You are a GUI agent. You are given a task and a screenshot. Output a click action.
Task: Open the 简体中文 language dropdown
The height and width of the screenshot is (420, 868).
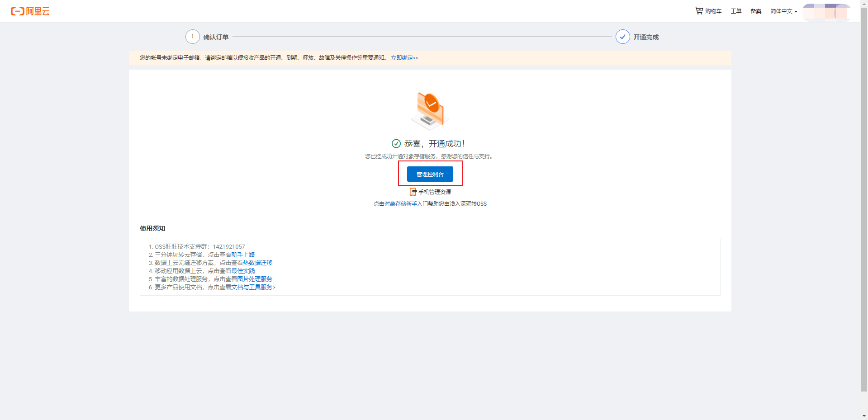point(783,11)
